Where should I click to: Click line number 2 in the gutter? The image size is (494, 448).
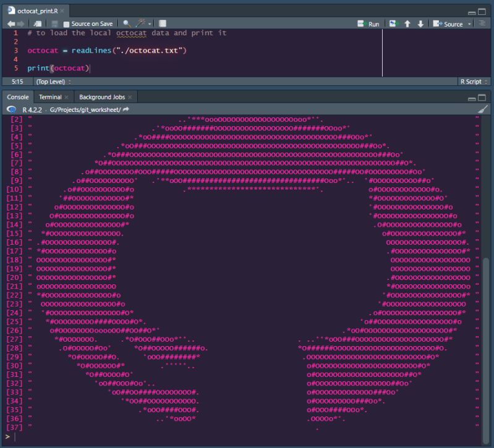point(15,41)
